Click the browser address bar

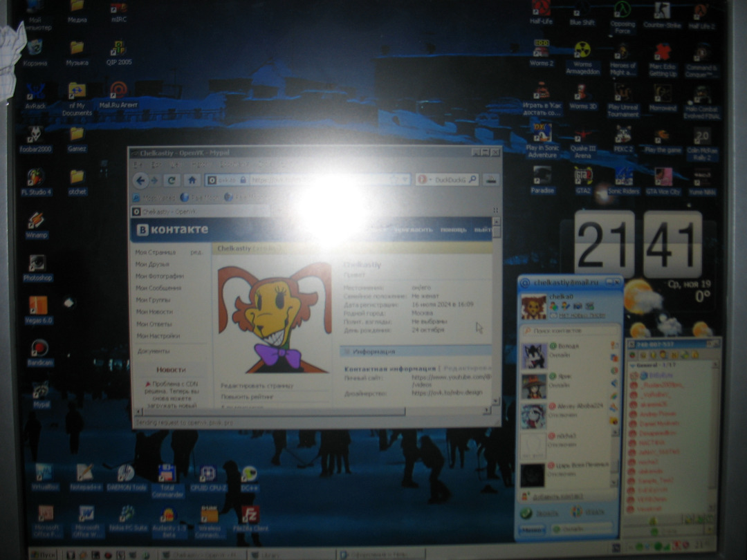(308, 180)
